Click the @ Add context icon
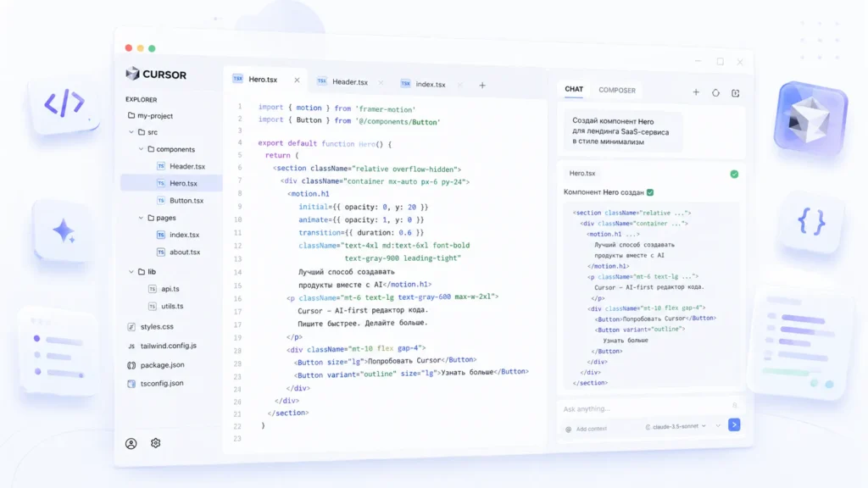 pyautogui.click(x=568, y=430)
